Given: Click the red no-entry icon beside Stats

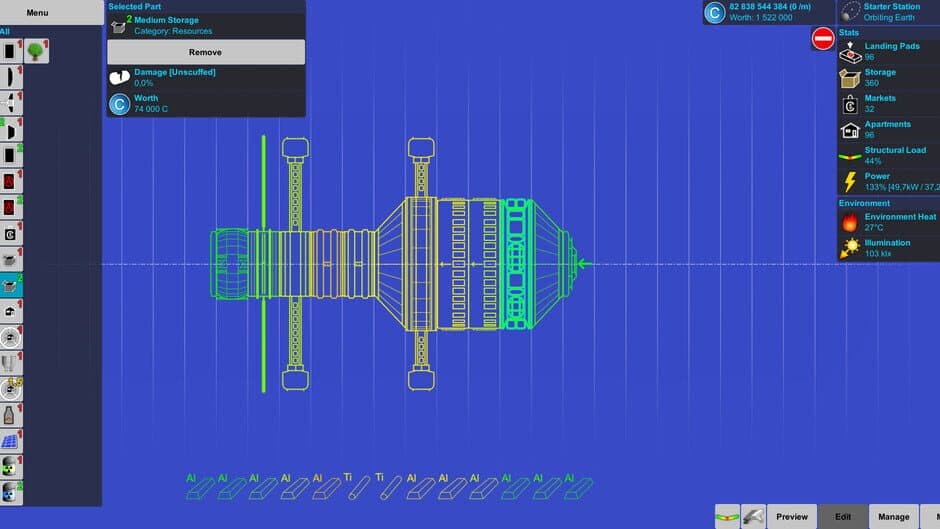Looking at the screenshot, I should 823,39.
